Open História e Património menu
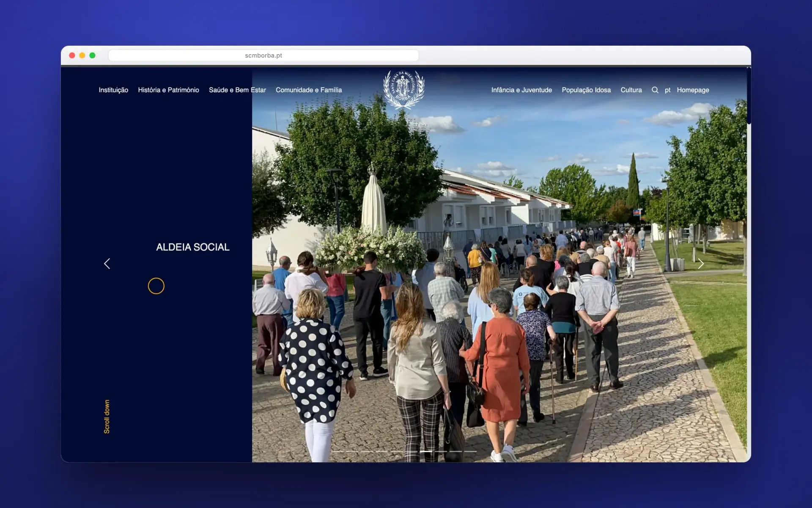The height and width of the screenshot is (508, 812). pos(168,90)
